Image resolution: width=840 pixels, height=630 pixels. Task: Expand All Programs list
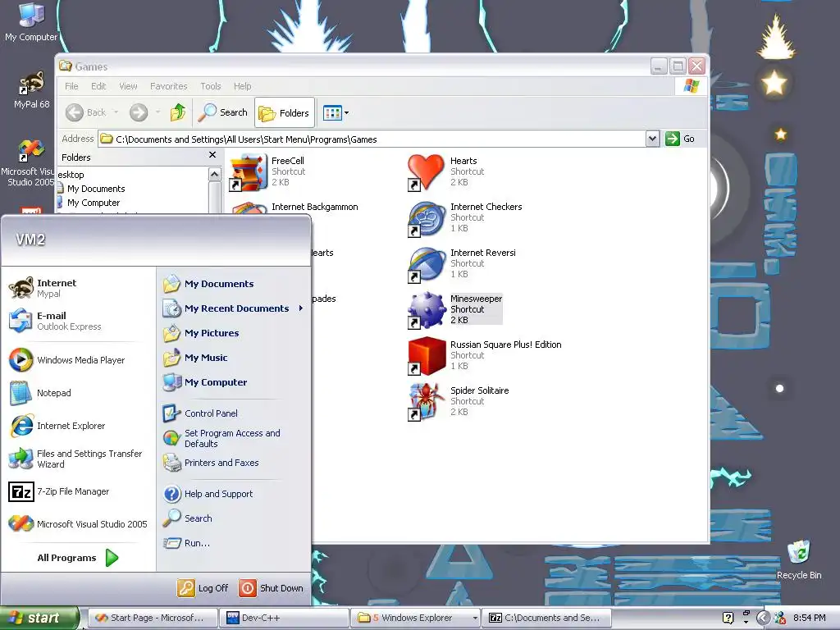tap(78, 558)
